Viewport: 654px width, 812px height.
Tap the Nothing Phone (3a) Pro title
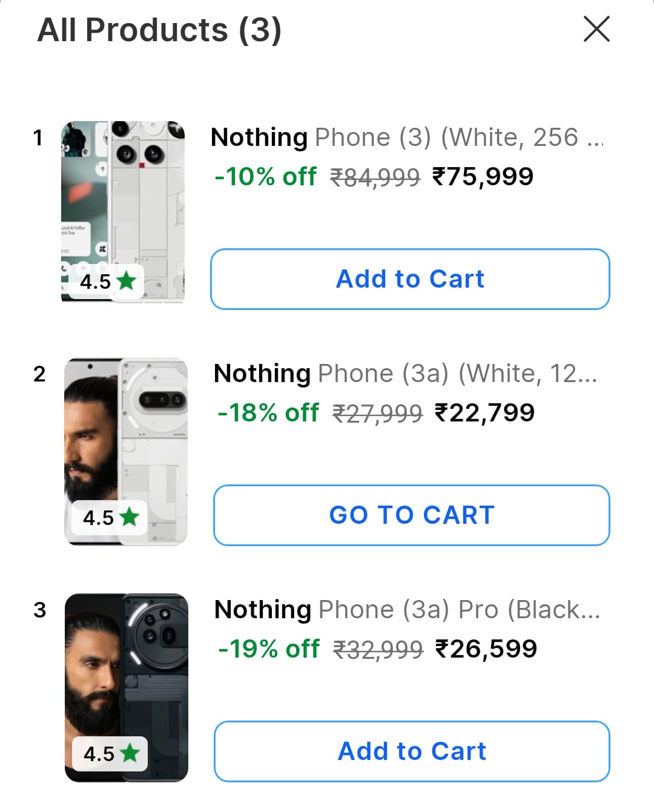[407, 610]
